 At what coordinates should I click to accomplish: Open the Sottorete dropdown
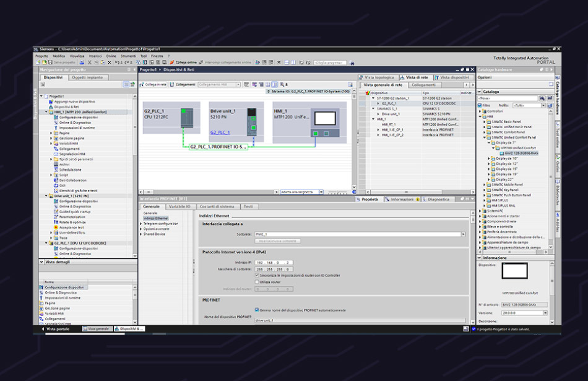[464, 234]
